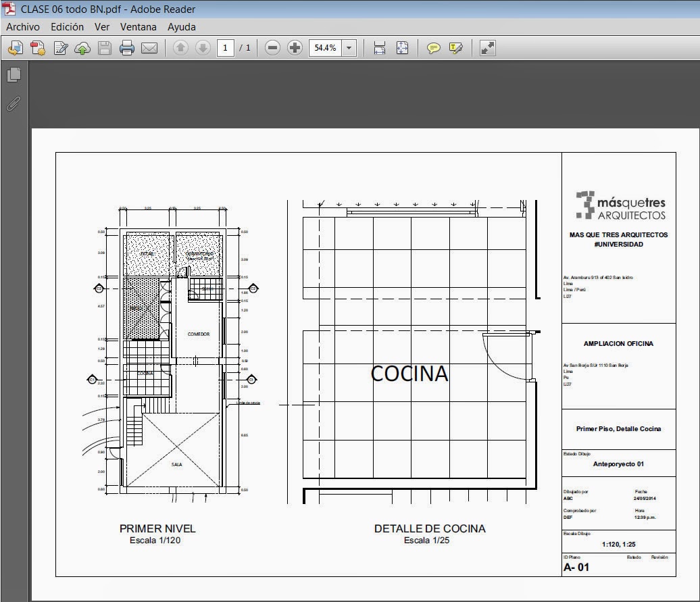Click the Add Sticky Note icon
The width and height of the screenshot is (700, 602).
(x=433, y=48)
